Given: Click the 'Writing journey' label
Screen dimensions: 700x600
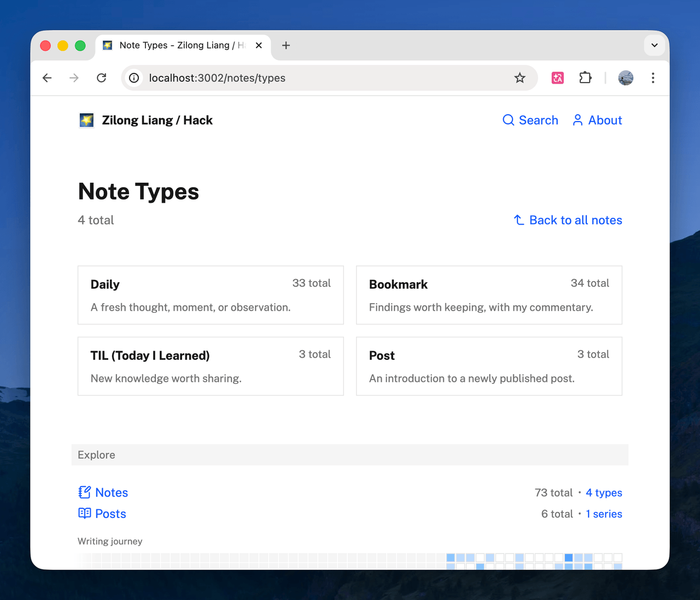Looking at the screenshot, I should 110,541.
